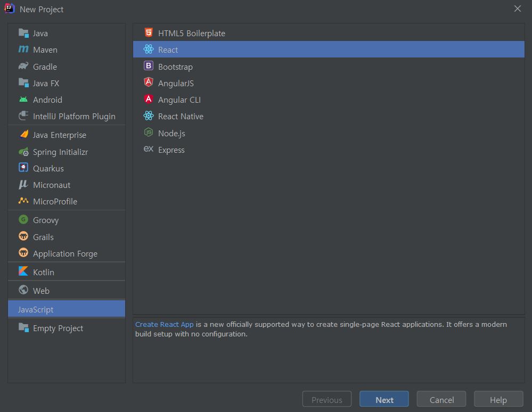Select Maven in the project list
This screenshot has height=412, width=532.
pyautogui.click(x=45, y=50)
